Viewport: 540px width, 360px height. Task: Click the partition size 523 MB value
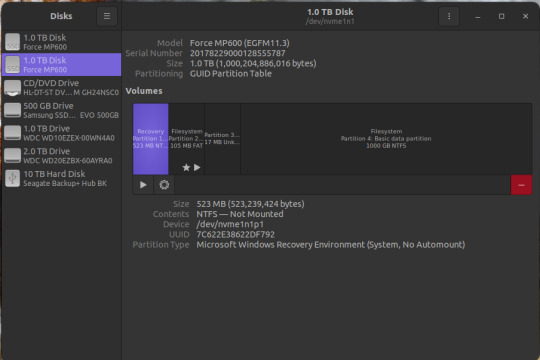coord(250,204)
